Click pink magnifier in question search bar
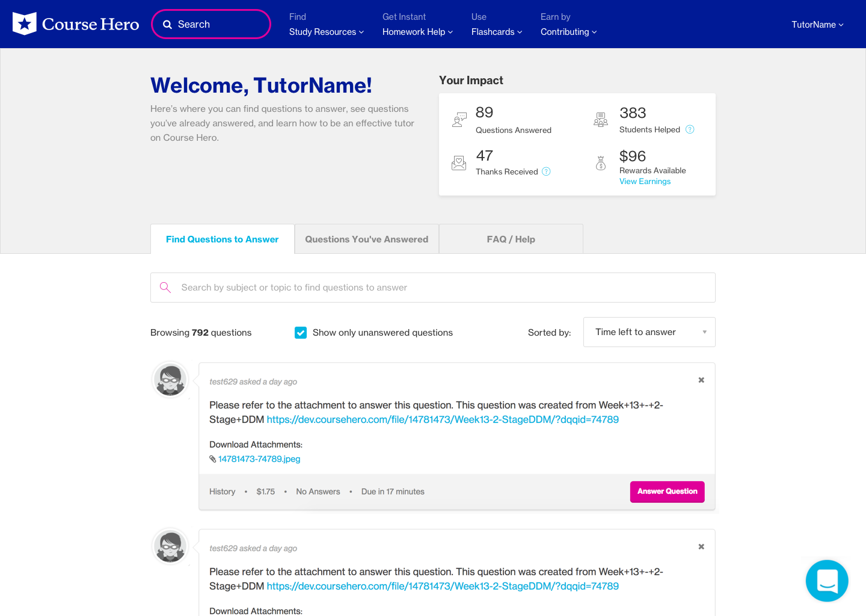Viewport: 866px width, 616px height. coord(165,288)
